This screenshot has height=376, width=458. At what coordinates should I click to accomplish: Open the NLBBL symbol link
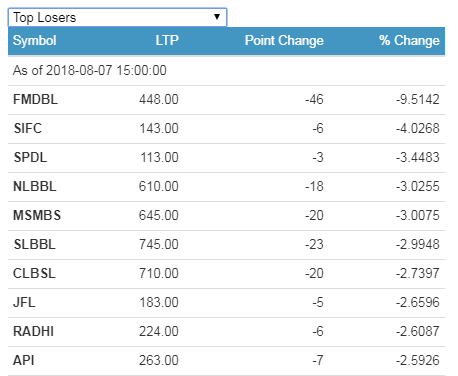[x=35, y=186]
